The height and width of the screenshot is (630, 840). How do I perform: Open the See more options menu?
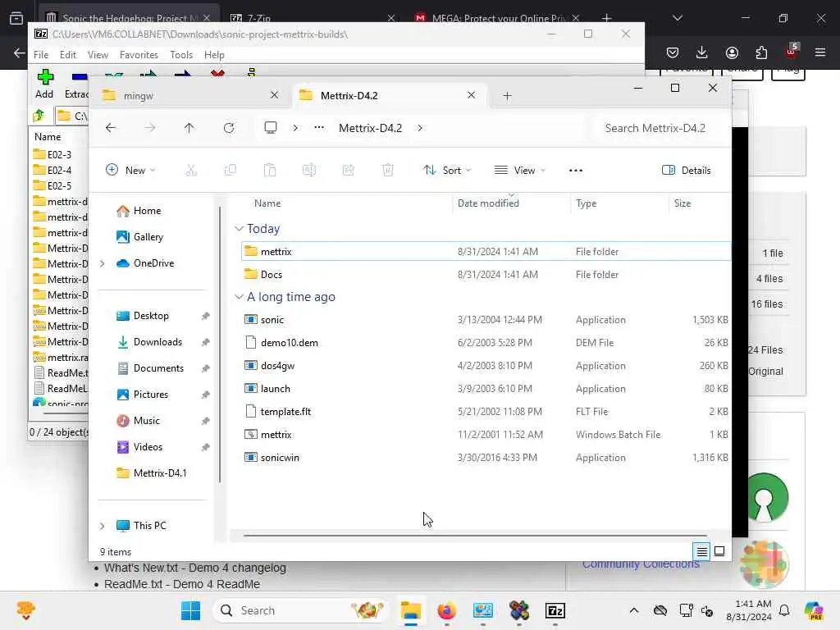point(576,171)
